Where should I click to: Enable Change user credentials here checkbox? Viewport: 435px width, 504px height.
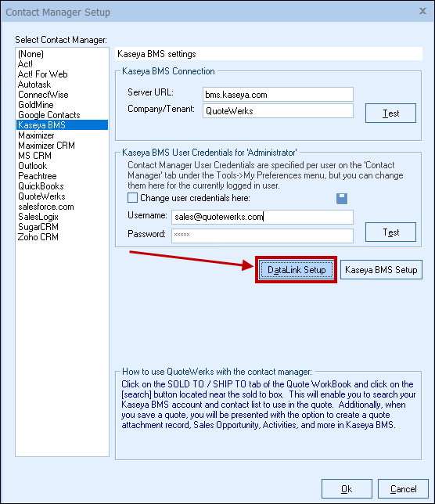[132, 198]
